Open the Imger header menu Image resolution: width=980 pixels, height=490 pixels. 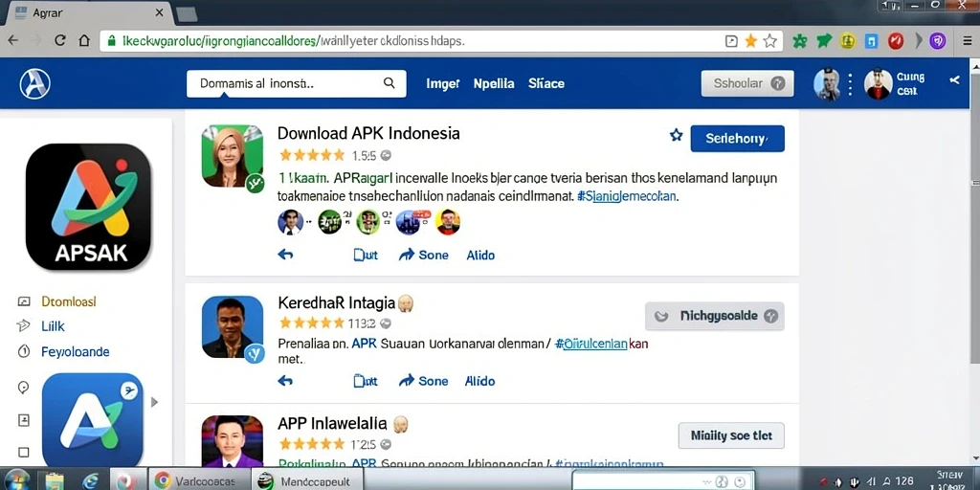442,83
